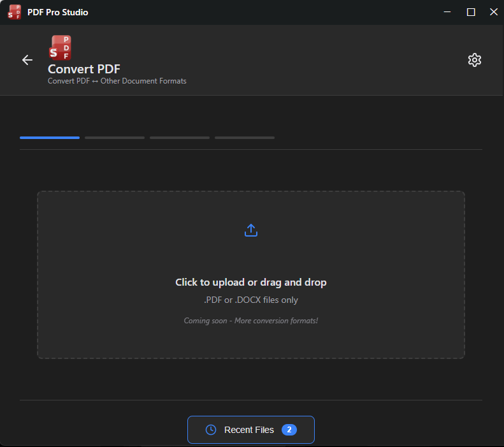504x447 pixels.
Task: Click the clock icon in Recent Files
Action: 211,430
